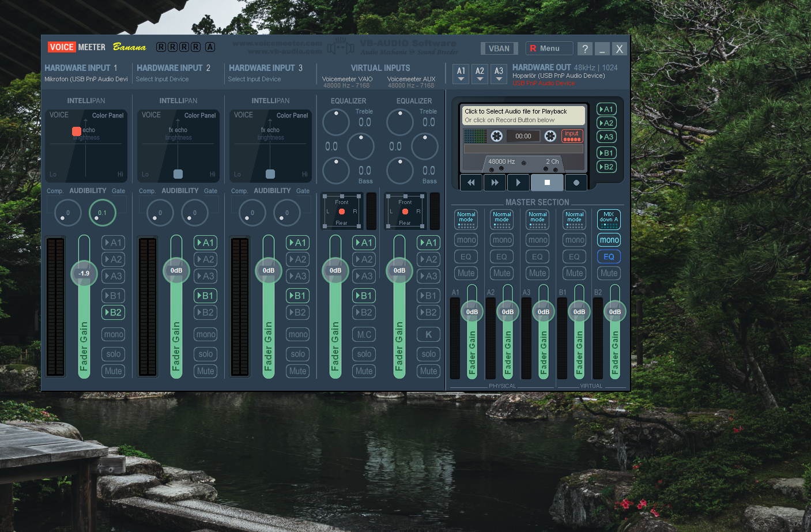Click the Intellipan pad of Hardware Input 1
811x532 pixels.
click(x=86, y=146)
